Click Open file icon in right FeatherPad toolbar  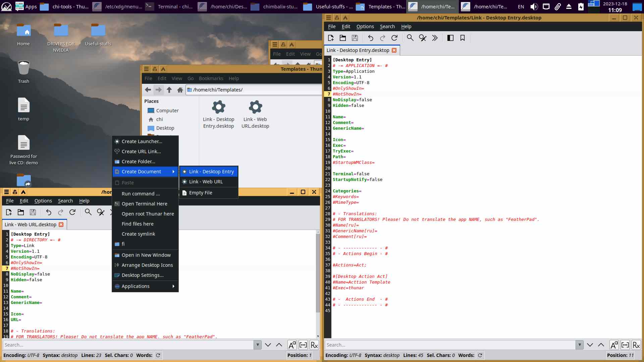point(343,38)
